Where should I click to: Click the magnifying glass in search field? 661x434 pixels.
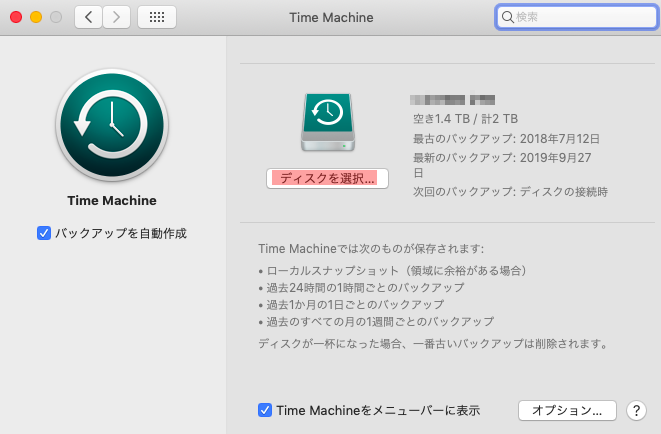[x=508, y=17]
